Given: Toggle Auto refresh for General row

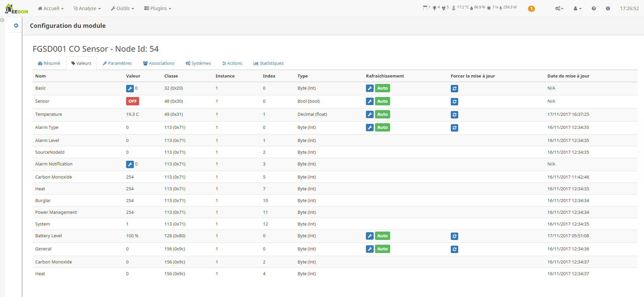Looking at the screenshot, I should click(382, 249).
